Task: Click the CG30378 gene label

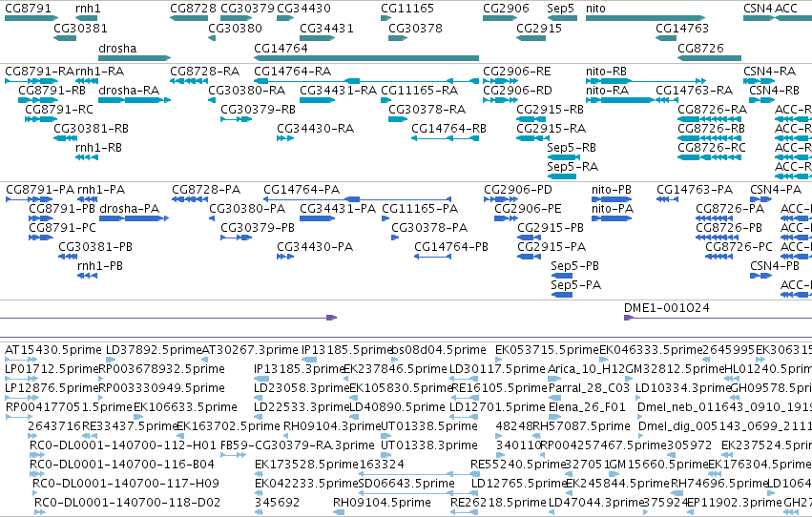Action: point(415,28)
